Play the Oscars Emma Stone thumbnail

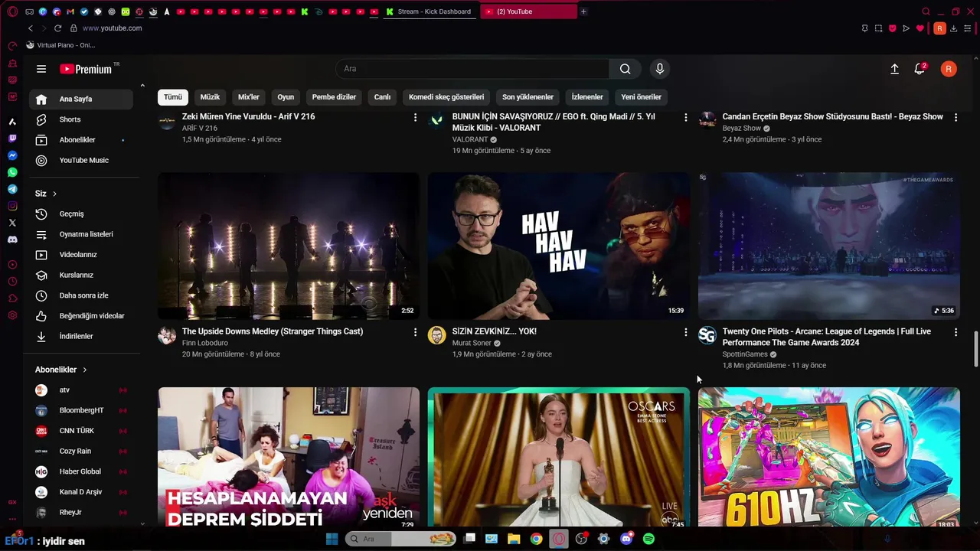tap(558, 458)
